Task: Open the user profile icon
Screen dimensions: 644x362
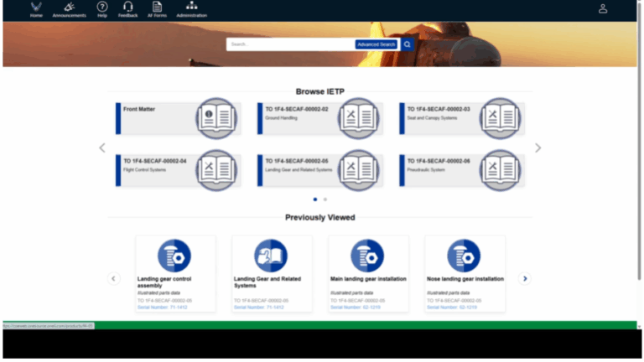Action: pos(602,9)
